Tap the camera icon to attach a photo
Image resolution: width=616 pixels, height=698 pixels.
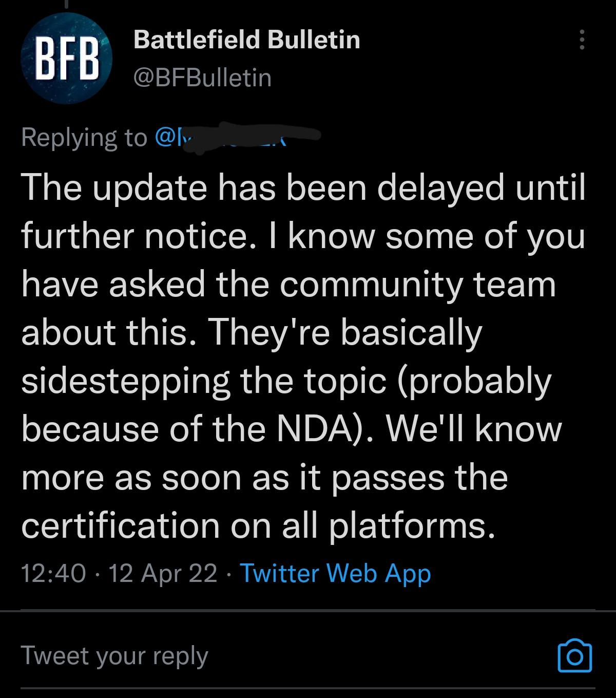pyautogui.click(x=574, y=655)
